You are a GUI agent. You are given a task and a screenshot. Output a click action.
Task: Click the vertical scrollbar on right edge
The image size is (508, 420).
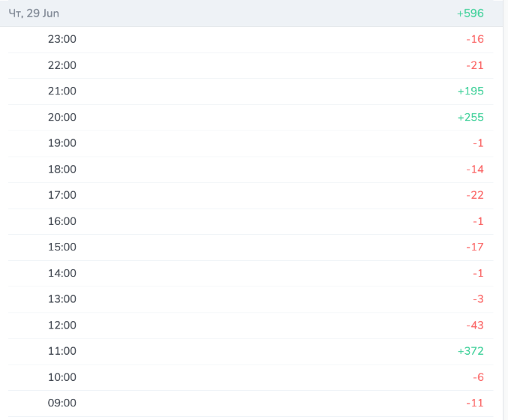pyautogui.click(x=506, y=210)
